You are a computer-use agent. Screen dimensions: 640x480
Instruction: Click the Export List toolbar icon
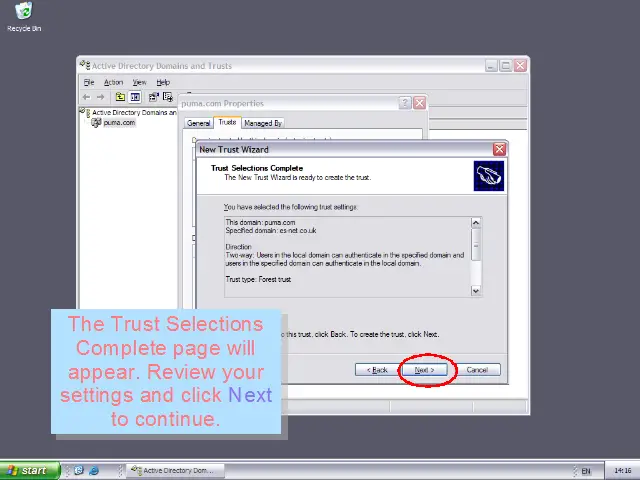tap(168, 97)
